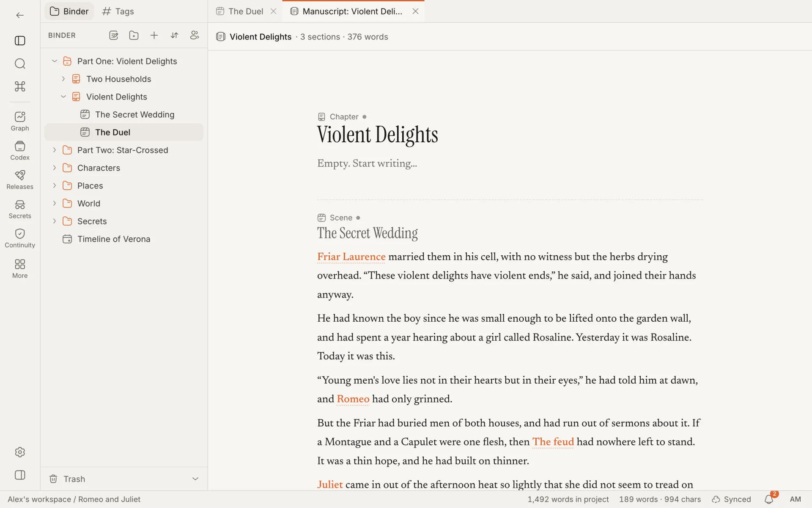Viewport: 812px width, 508px height.
Task: Select The Secret Wedding scene in binder
Action: click(x=124, y=115)
